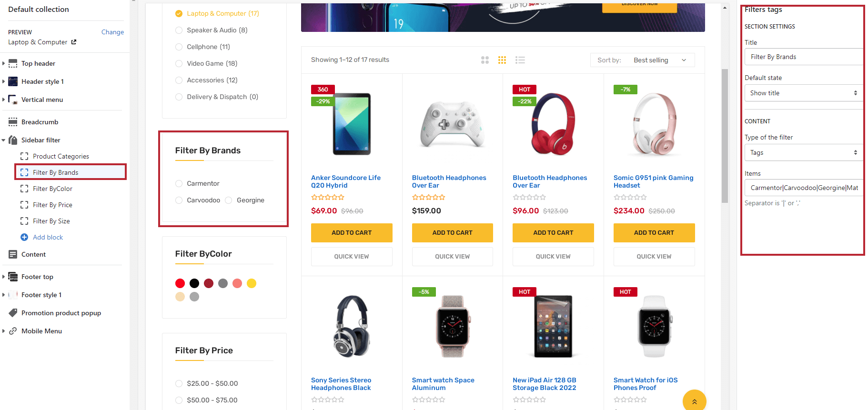
Task: Click the Add block plus icon
Action: point(24,237)
